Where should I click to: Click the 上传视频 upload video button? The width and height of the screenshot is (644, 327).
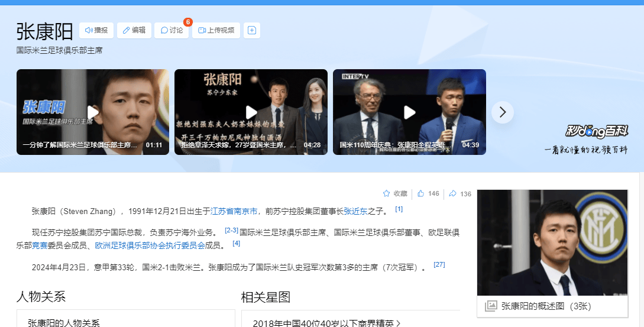click(216, 30)
